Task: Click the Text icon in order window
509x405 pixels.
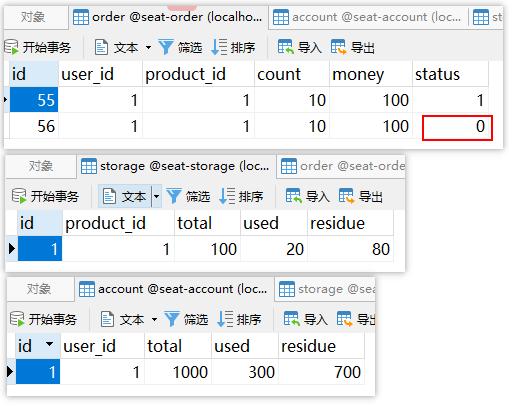Action: tap(101, 47)
